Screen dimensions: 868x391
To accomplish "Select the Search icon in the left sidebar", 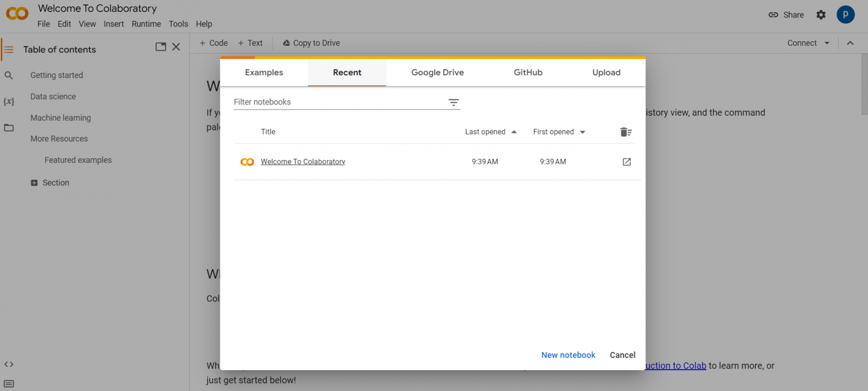I will tap(9, 75).
